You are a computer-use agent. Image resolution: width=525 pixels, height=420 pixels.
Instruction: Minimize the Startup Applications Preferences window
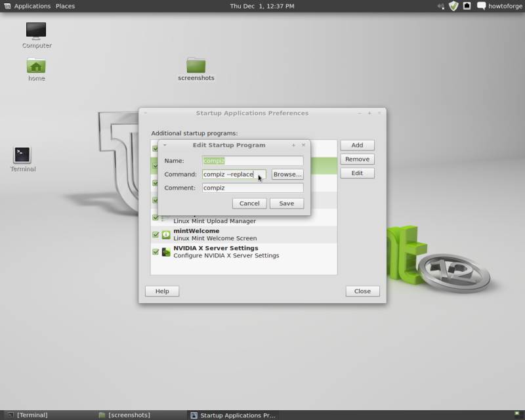point(360,114)
